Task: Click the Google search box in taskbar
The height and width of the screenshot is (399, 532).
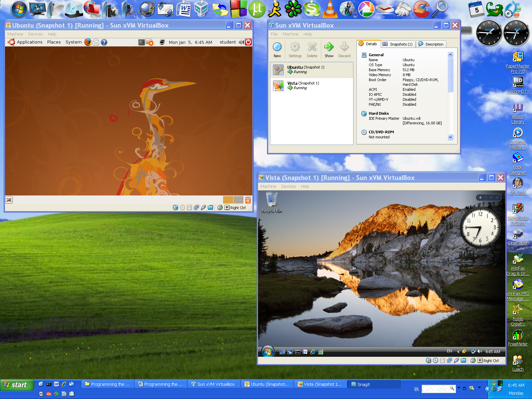Action: (x=435, y=388)
